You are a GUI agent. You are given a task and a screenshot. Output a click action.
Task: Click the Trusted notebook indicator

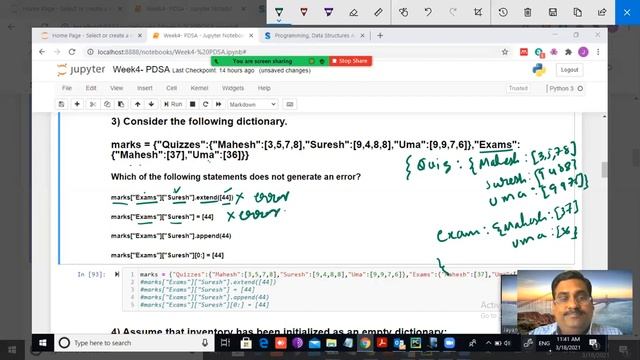pyautogui.click(x=518, y=88)
